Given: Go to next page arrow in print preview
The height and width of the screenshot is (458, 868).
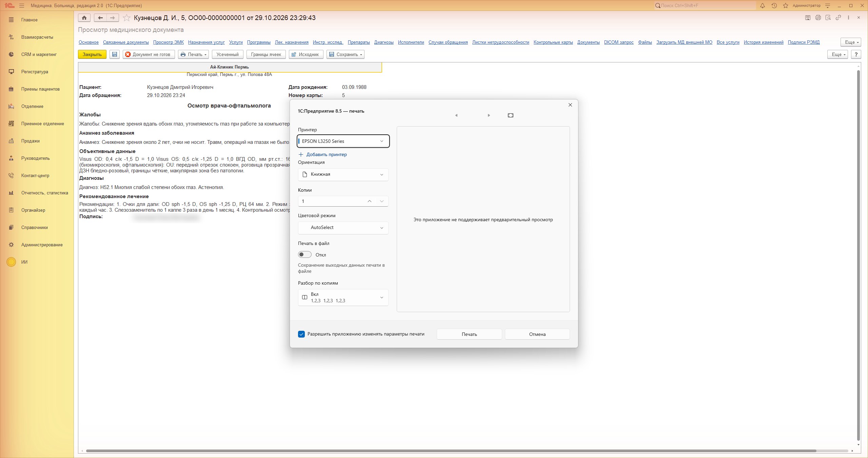Looking at the screenshot, I should [x=489, y=115].
